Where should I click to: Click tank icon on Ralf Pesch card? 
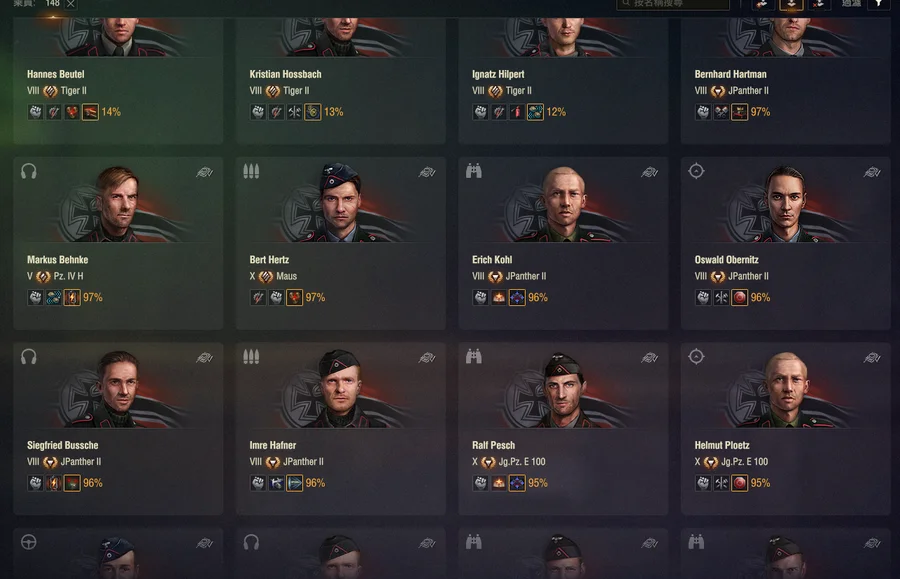[649, 357]
